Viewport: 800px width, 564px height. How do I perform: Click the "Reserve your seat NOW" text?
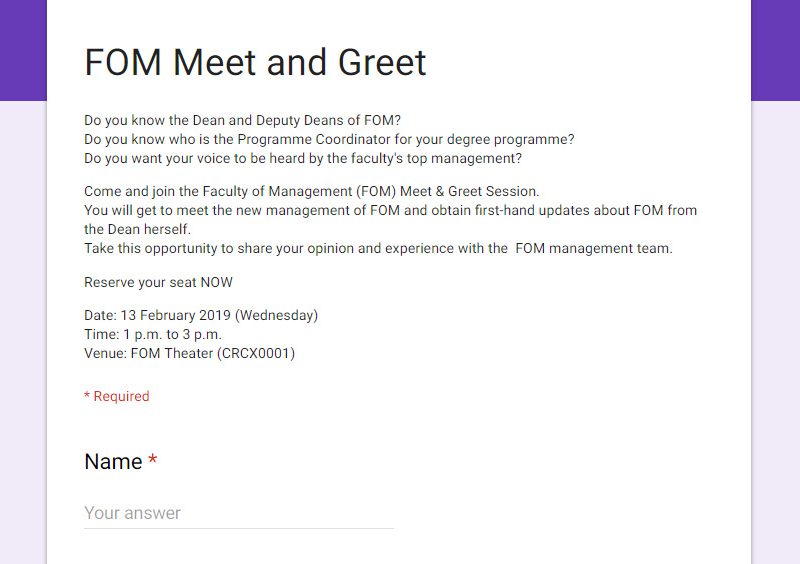pyautogui.click(x=158, y=282)
